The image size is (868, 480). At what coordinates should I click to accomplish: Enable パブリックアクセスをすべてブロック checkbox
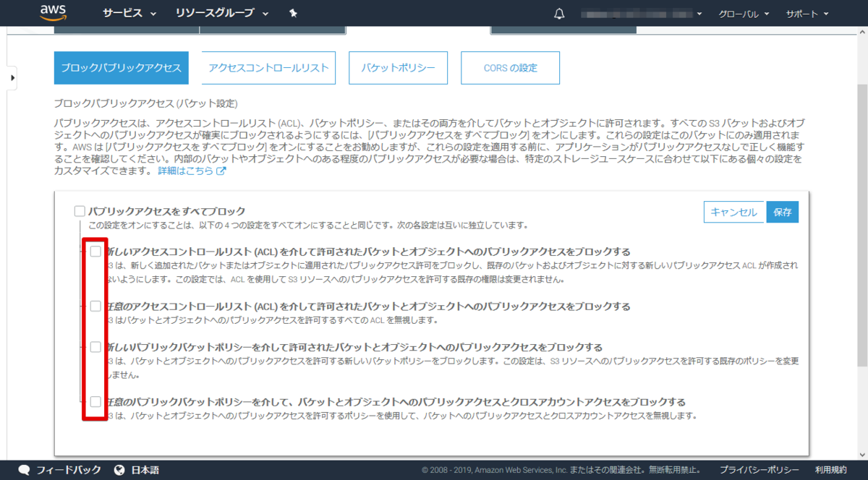(79, 210)
